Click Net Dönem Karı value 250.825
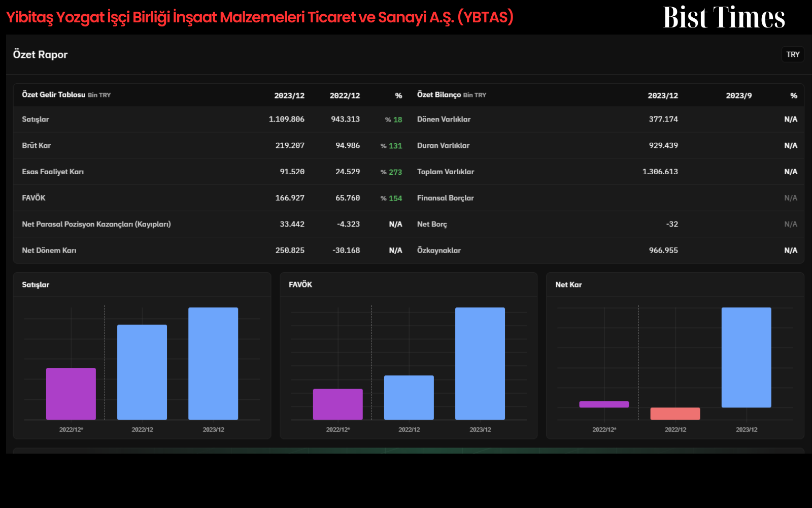The width and height of the screenshot is (812, 508). (290, 250)
